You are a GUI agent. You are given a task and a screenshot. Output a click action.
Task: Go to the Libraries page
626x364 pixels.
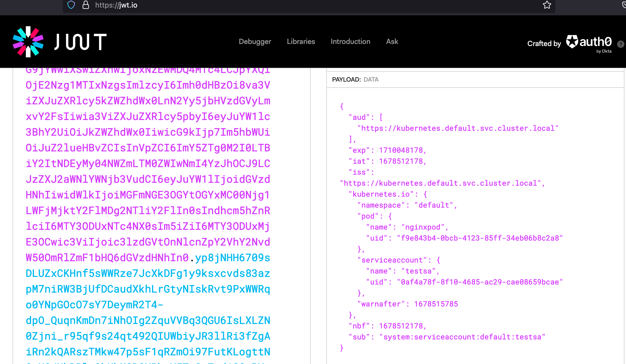point(301,42)
